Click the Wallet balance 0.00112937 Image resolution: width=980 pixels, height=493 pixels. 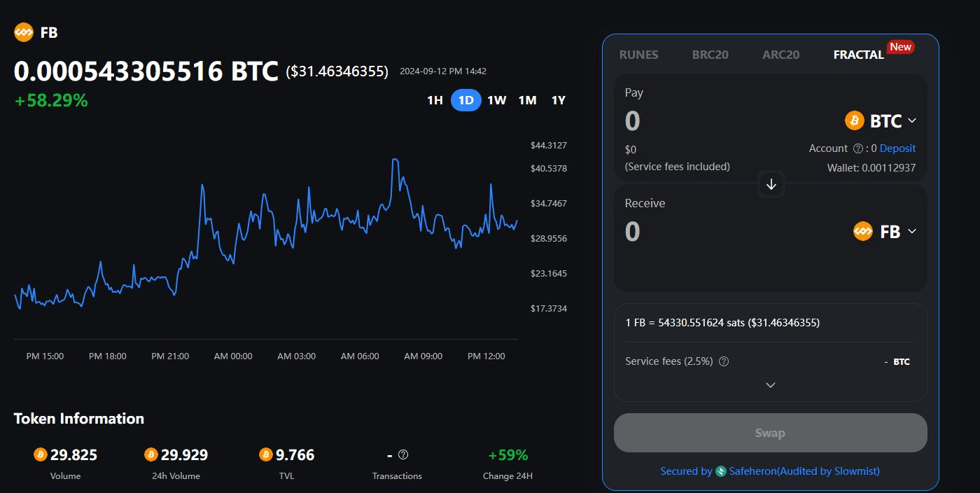coord(871,167)
